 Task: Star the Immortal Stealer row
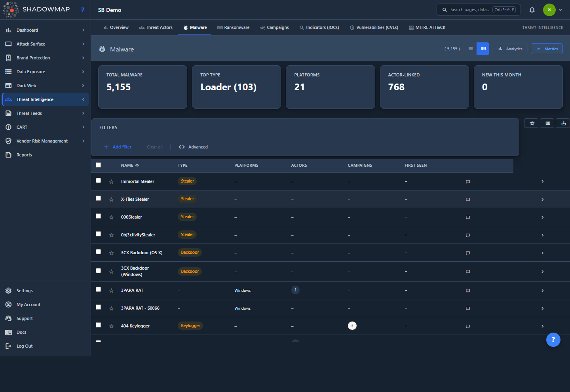(111, 182)
